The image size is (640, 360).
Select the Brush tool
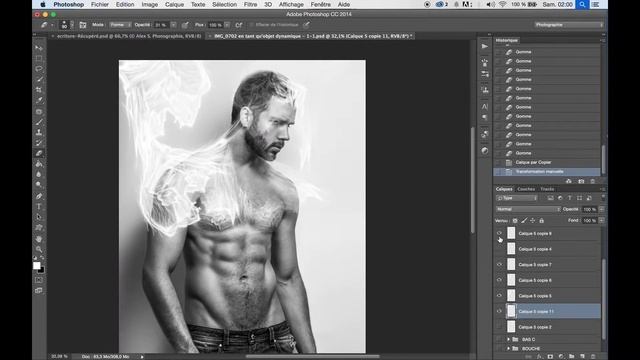tap(39, 122)
